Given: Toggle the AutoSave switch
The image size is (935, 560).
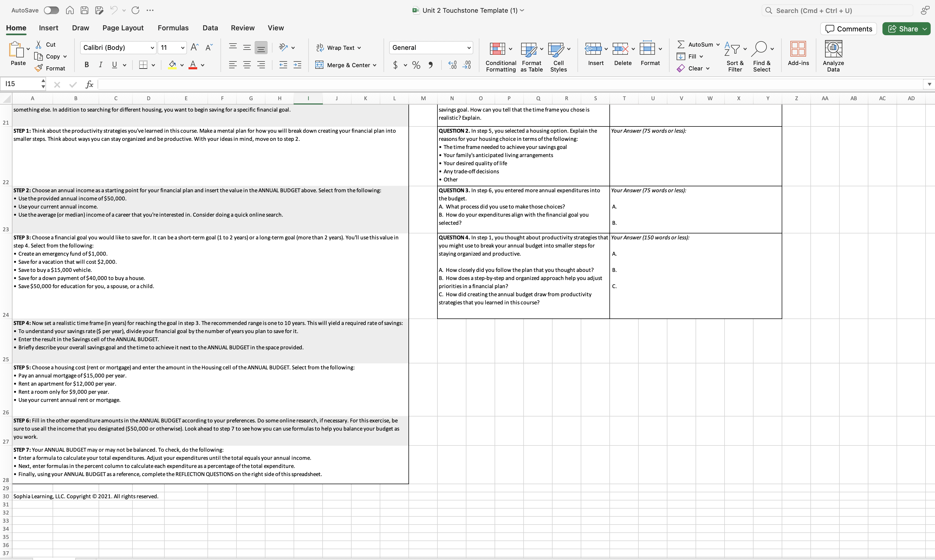Looking at the screenshot, I should pos(51,10).
